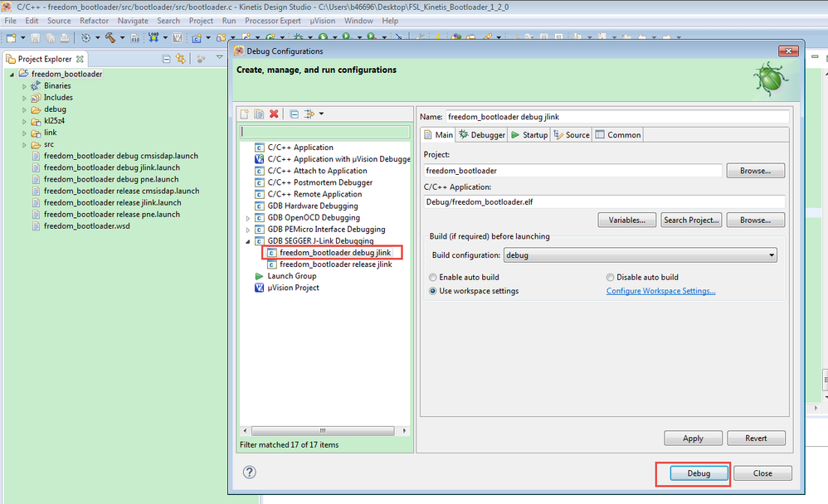Image resolution: width=828 pixels, height=504 pixels.
Task: Click the filter launch configurations icon
Action: pyautogui.click(x=309, y=114)
